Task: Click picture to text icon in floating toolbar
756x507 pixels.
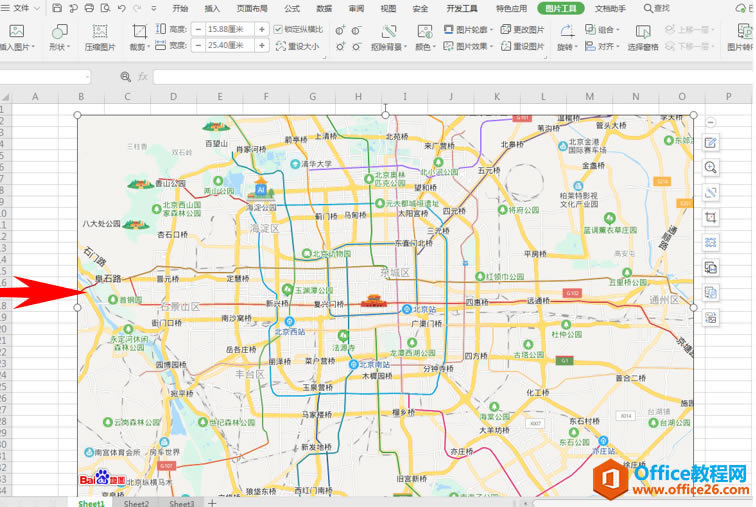Action: pyautogui.click(x=710, y=293)
